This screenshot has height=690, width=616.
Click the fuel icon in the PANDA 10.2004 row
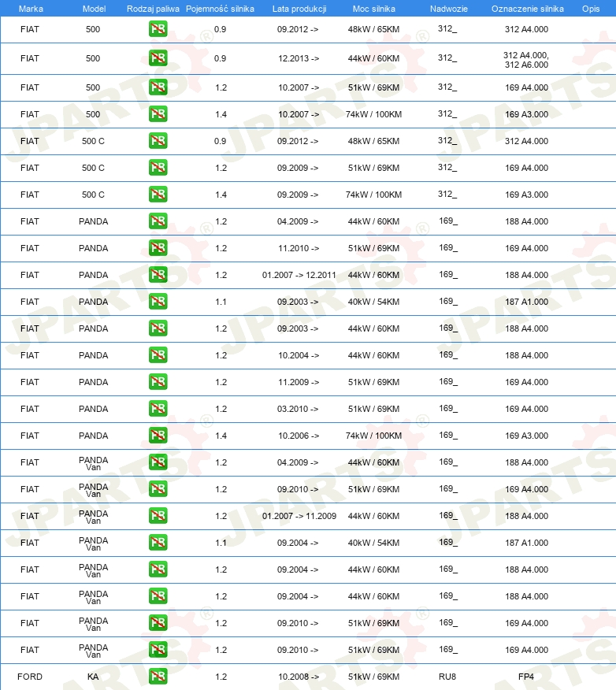[x=158, y=355]
